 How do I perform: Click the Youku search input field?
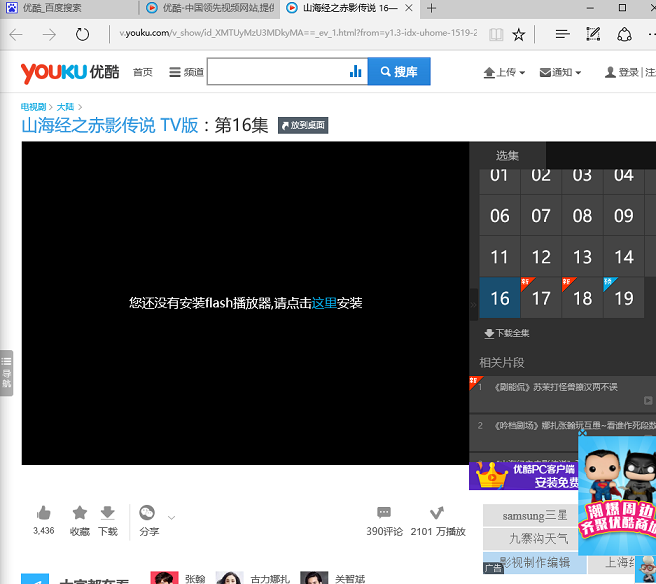pos(276,72)
